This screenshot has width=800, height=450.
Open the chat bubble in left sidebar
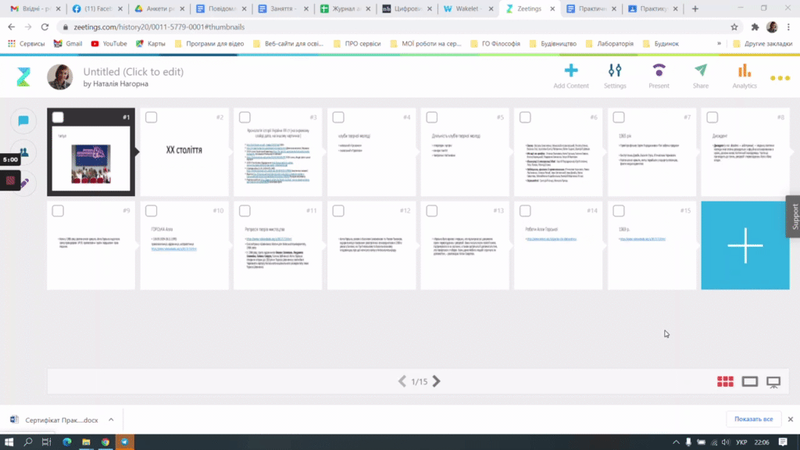[23, 121]
